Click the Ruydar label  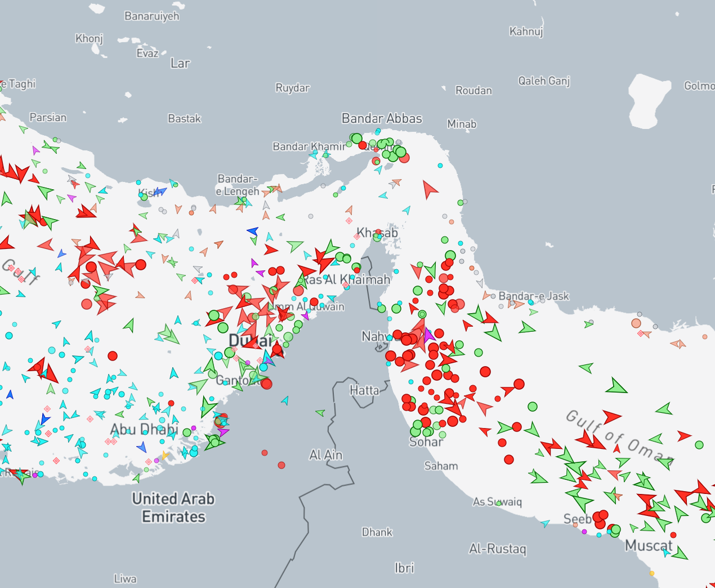coord(292,88)
